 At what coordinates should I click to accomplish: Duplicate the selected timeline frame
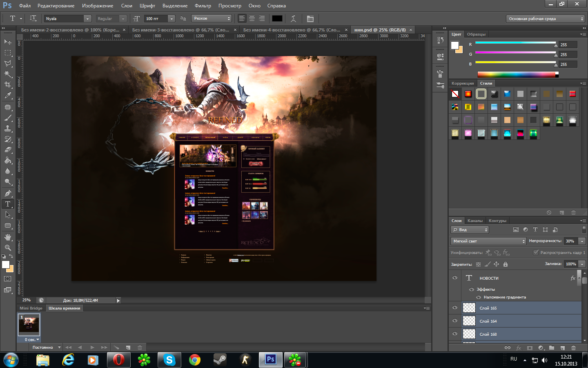click(128, 348)
